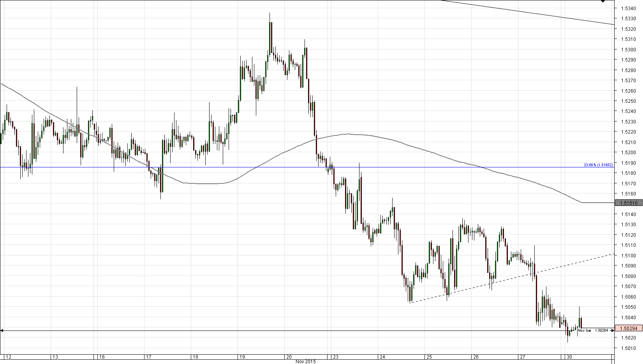The width and height of the screenshot is (643, 364).
Task: Click date label 30 on time axis
Action: click(569, 357)
